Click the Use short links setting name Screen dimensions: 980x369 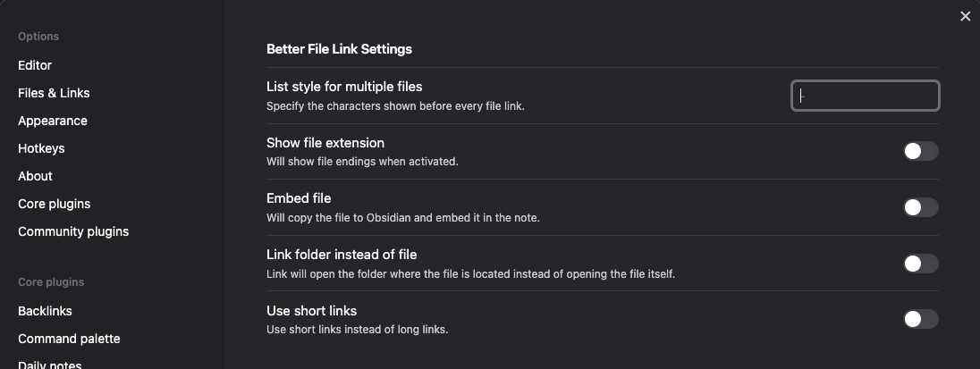pos(311,311)
